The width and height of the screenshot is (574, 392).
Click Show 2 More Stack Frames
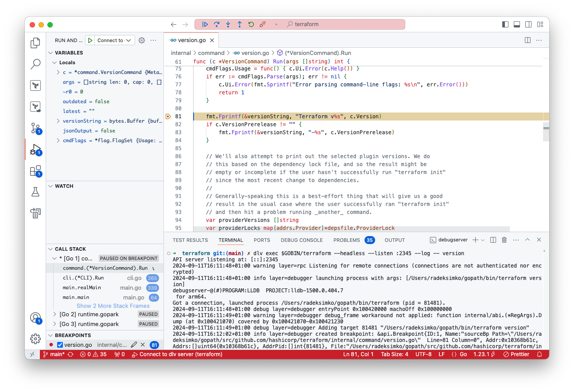tap(113, 306)
